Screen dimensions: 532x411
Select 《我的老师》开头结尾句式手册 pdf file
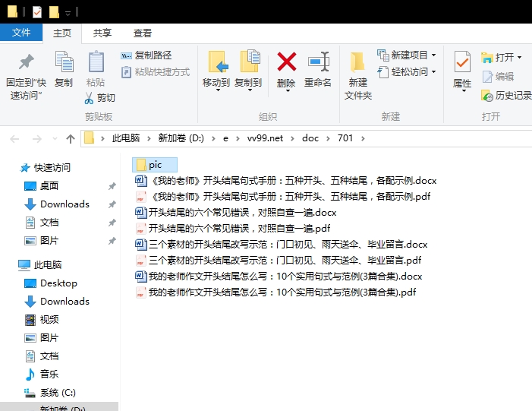coord(282,196)
